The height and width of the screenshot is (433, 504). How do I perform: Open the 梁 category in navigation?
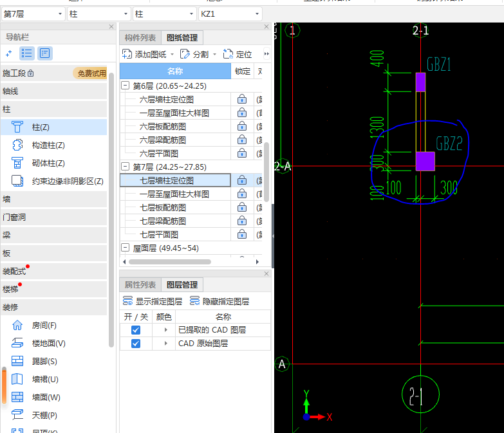click(53, 235)
